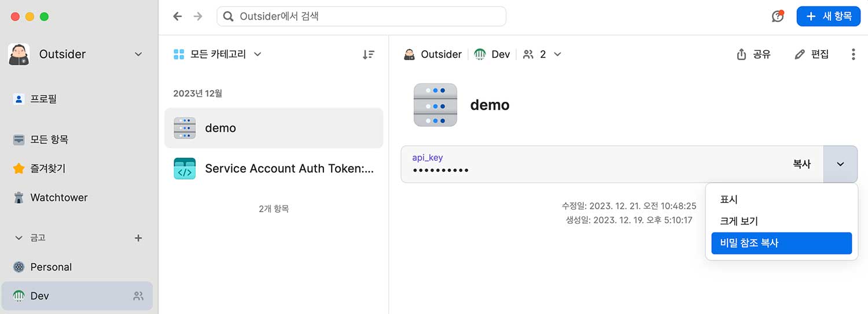Add a new vault with the plus icon
This screenshot has height=314, width=868.
[x=138, y=238]
